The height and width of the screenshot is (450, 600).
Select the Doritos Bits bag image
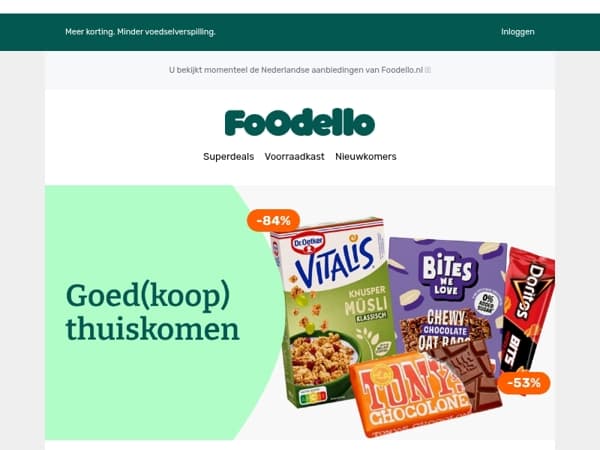[x=528, y=310]
